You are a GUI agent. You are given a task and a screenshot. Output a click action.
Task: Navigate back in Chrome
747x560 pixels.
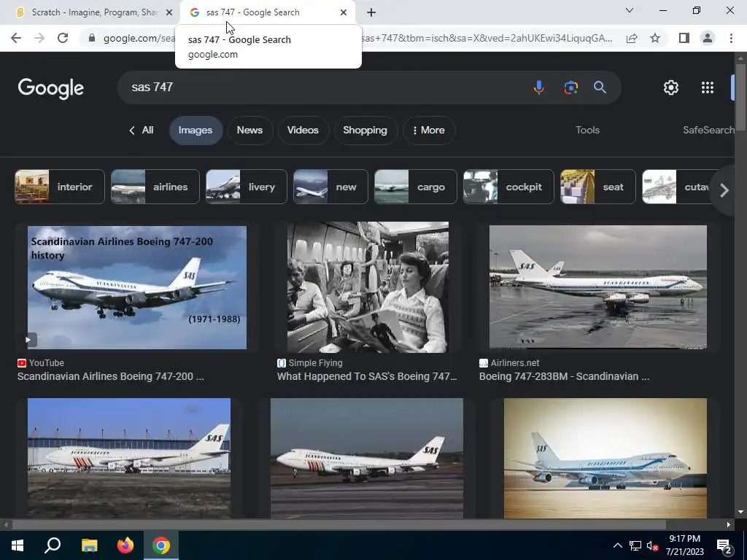(x=16, y=38)
